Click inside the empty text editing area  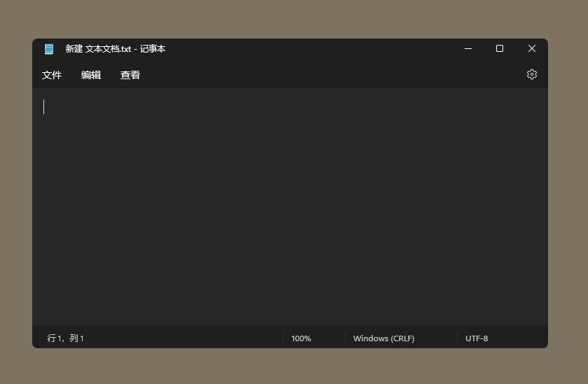point(290,207)
